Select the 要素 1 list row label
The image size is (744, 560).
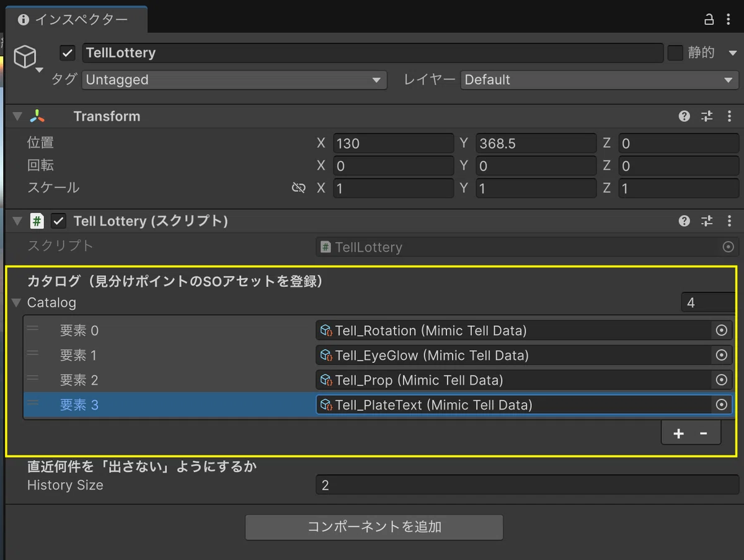pos(78,356)
